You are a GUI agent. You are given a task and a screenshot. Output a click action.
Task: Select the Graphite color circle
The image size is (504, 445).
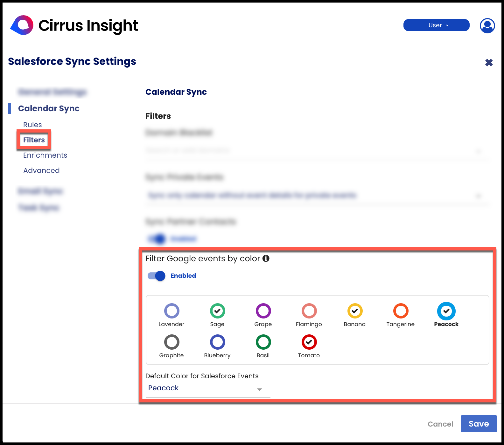[x=172, y=342]
